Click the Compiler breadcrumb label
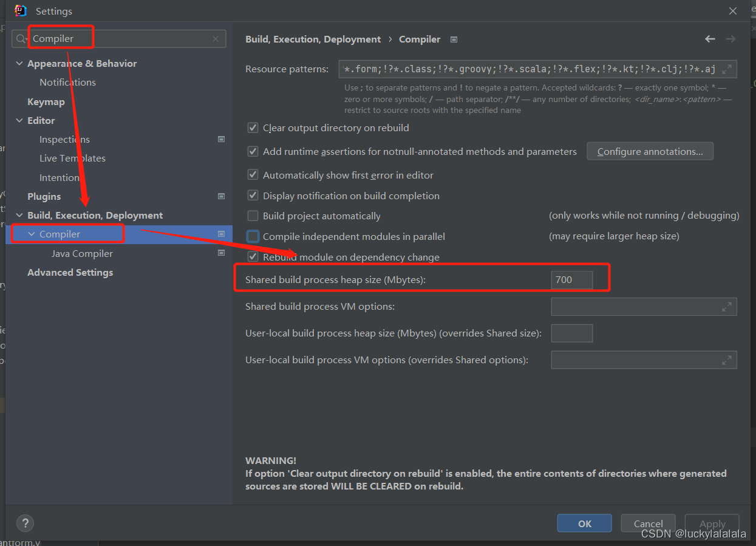Viewport: 756px width, 546px height. pos(420,39)
